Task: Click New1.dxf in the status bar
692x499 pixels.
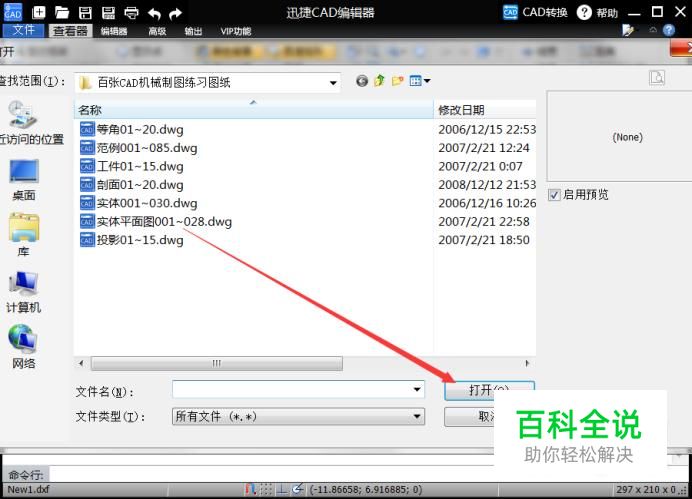Action: (28, 489)
